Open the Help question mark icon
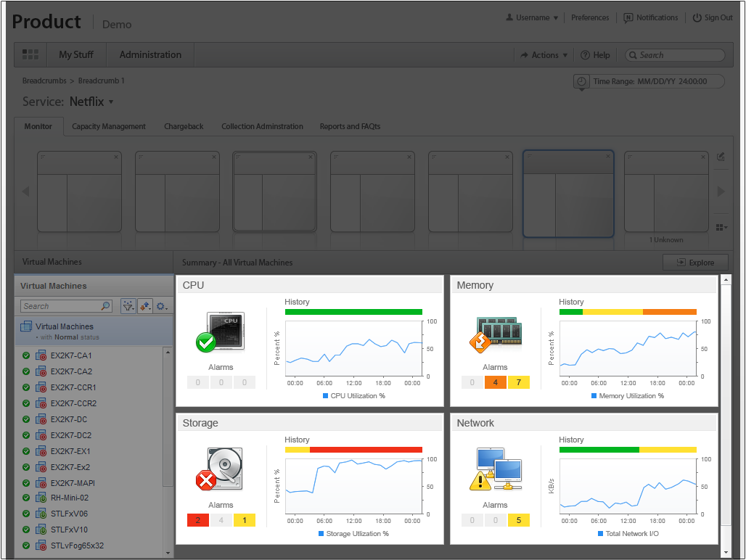 (x=585, y=55)
